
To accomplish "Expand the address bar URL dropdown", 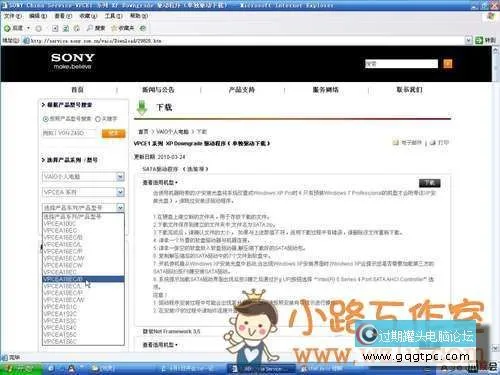I will point(469,40).
